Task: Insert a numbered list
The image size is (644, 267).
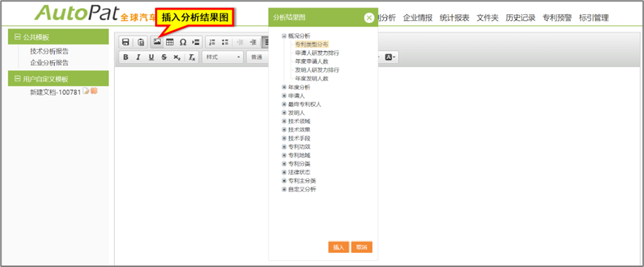Action: tap(213, 42)
